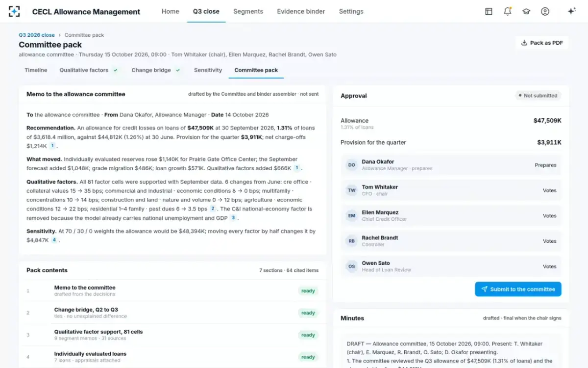Image resolution: width=588 pixels, height=368 pixels.
Task: Select Tom Whitaker voter row
Action: 451,190
